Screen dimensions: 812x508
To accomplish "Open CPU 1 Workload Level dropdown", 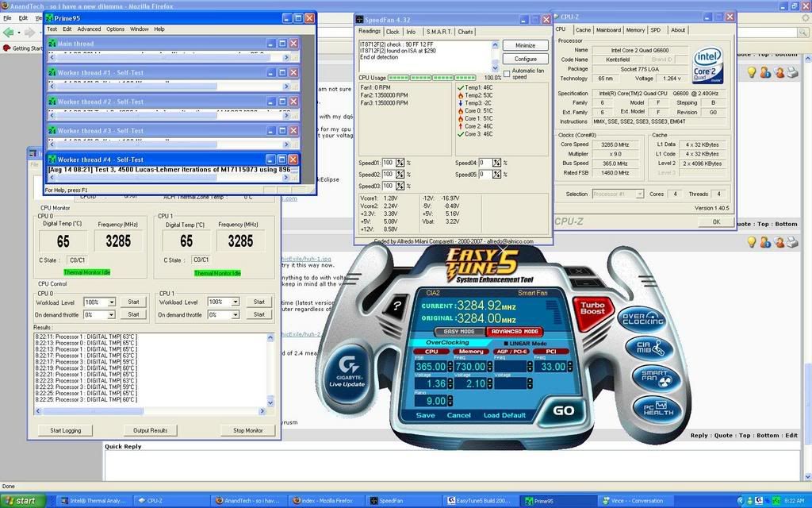I will pyautogui.click(x=235, y=302).
